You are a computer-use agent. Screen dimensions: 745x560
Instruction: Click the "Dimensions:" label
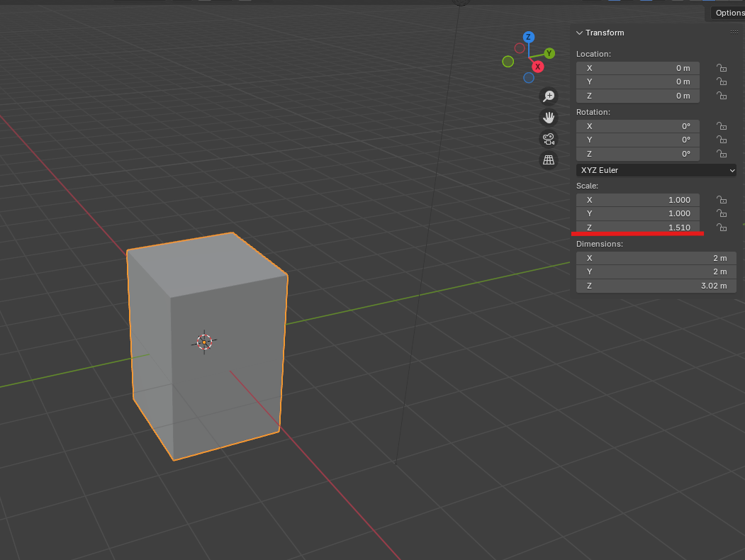[600, 244]
